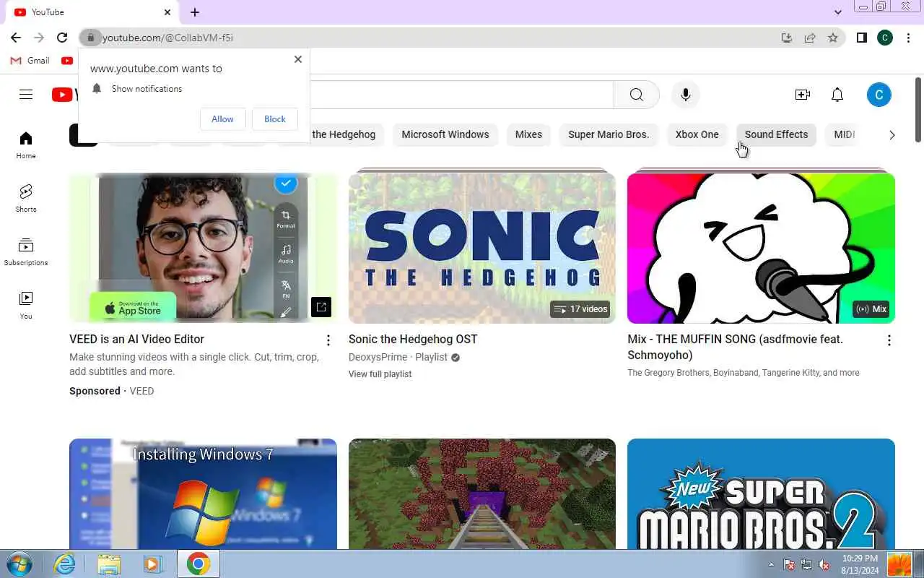This screenshot has height=578, width=924.
Task: Show next category chips arrow
Action: coord(892,135)
